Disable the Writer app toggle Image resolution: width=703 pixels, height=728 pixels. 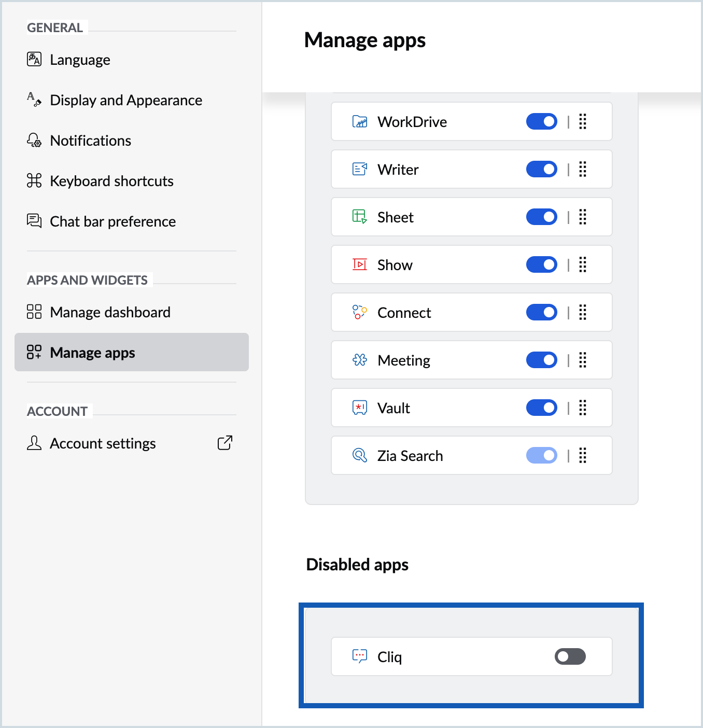pos(542,169)
